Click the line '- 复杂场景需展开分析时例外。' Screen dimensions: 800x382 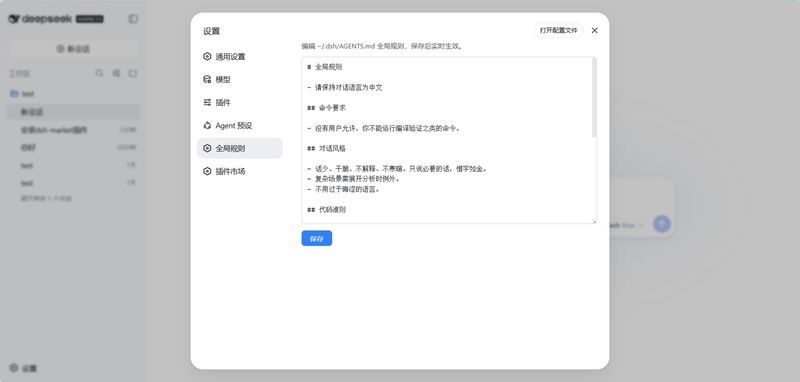coord(354,179)
